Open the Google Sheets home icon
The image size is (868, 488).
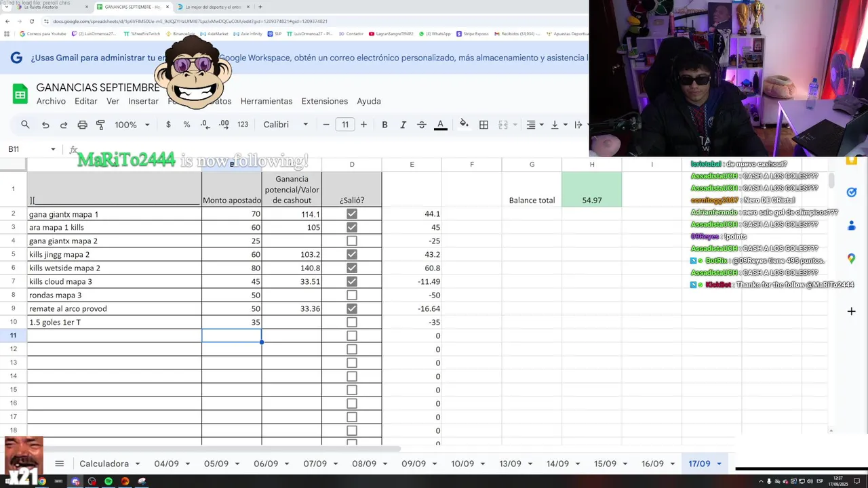(x=20, y=94)
